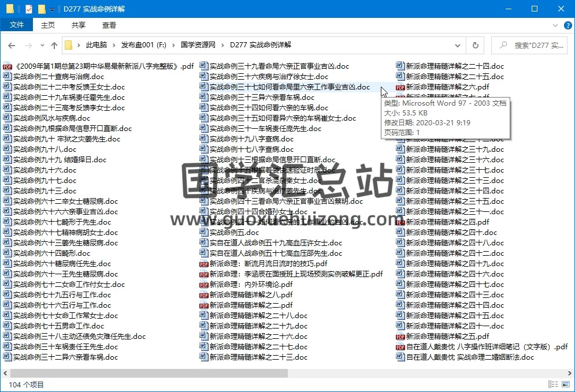Click the New Folder icon in title bar
The height and width of the screenshot is (392, 575).
point(42,9)
